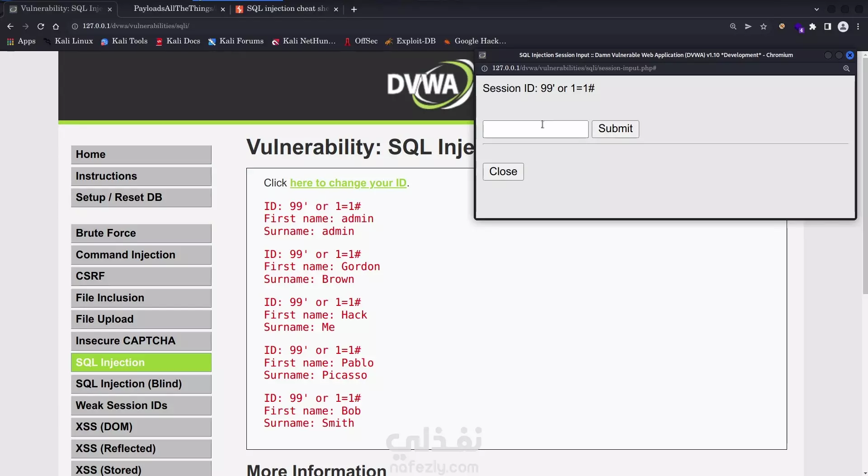The width and height of the screenshot is (868, 476).
Task: Open the Kali Forums bookmark
Action: (x=236, y=41)
